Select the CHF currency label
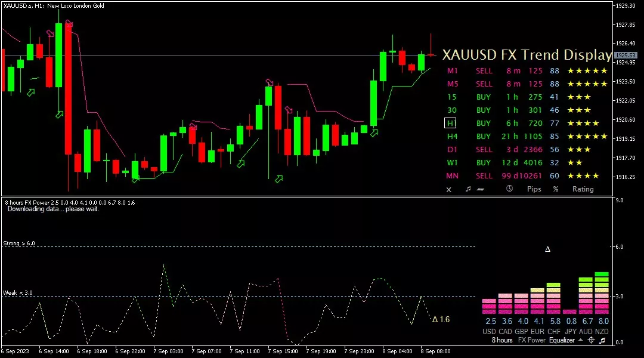 [553, 332]
